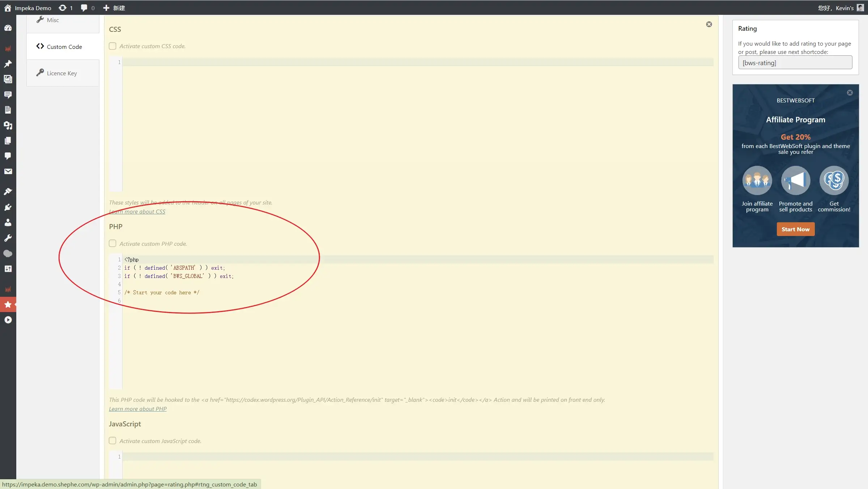The height and width of the screenshot is (489, 868).
Task: Open the 新建 new item menu
Action: point(114,8)
